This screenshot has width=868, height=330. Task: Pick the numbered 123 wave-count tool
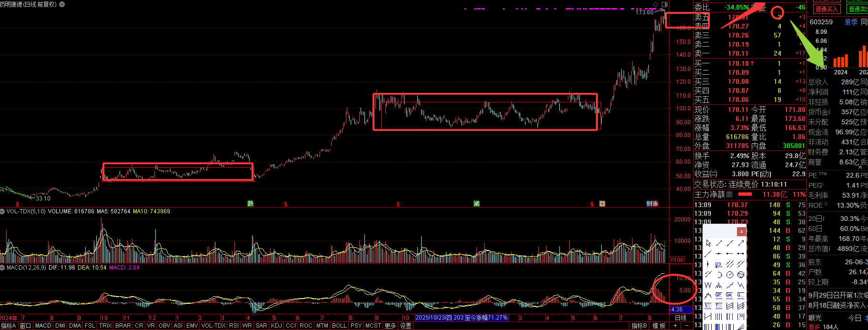pyautogui.click(x=719, y=264)
